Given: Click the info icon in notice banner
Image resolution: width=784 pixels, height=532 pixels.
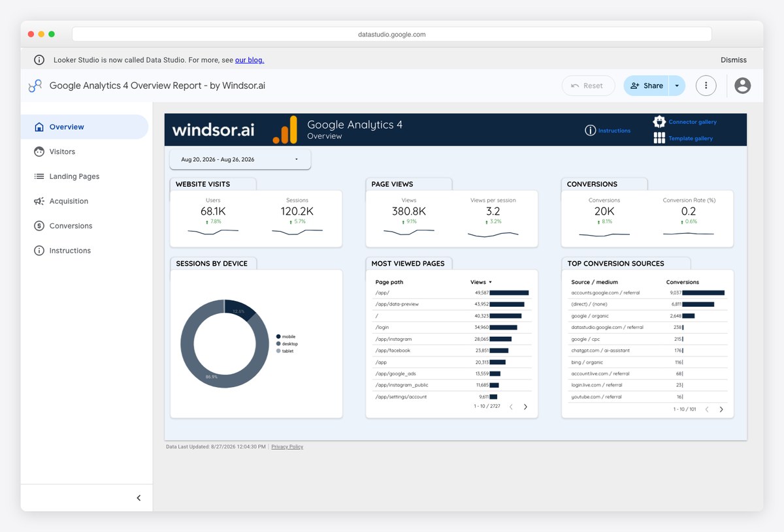Looking at the screenshot, I should point(39,60).
